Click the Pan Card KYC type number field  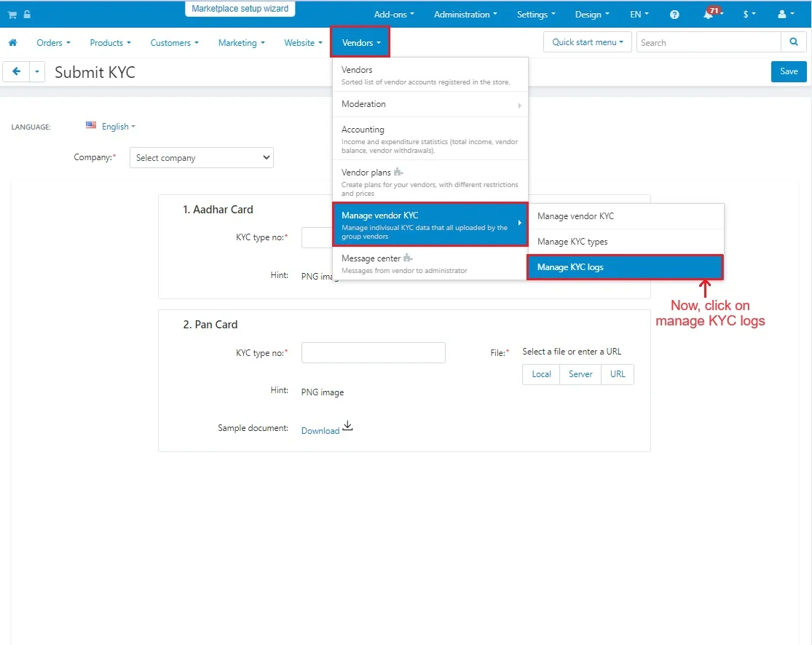click(373, 352)
